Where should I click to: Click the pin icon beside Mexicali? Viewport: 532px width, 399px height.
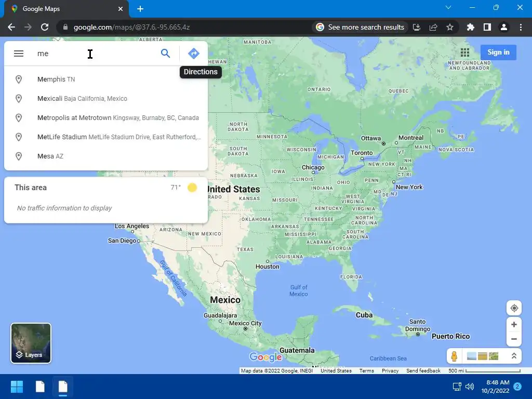pyautogui.click(x=19, y=99)
